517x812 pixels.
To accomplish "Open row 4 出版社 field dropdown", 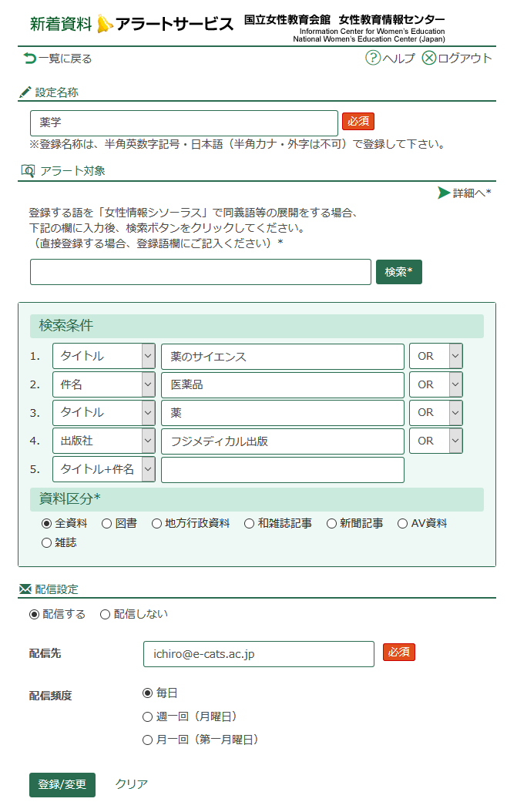I will coord(103,441).
